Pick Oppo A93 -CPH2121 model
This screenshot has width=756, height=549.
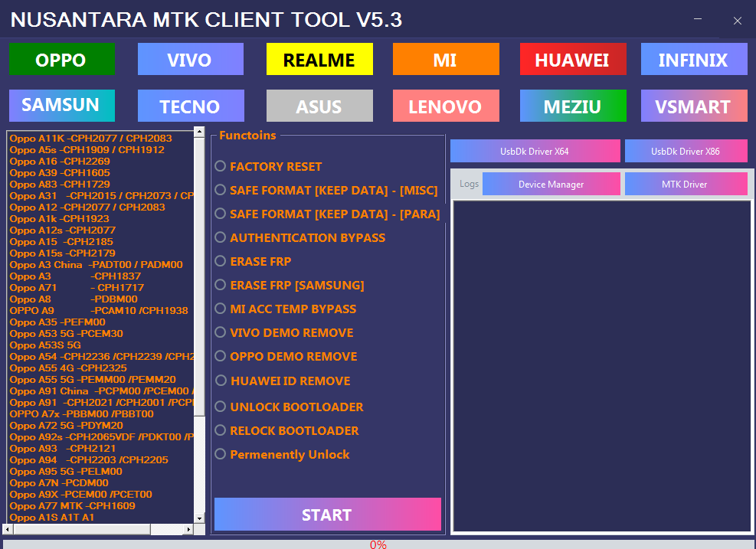point(63,449)
